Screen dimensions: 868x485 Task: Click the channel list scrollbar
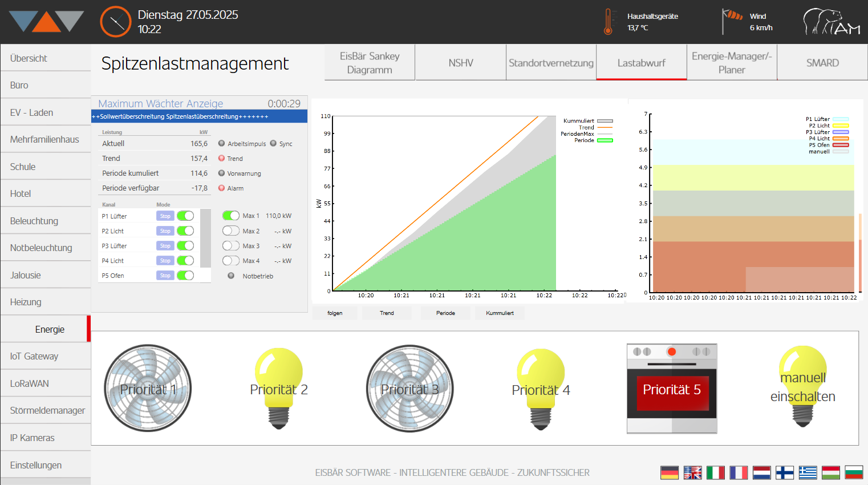tap(206, 238)
